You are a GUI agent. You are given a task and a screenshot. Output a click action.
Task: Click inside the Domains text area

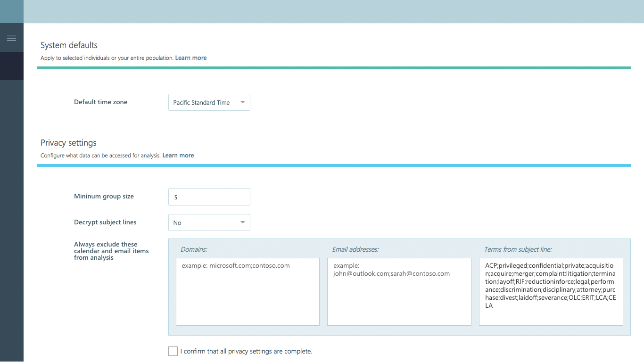[x=247, y=291]
